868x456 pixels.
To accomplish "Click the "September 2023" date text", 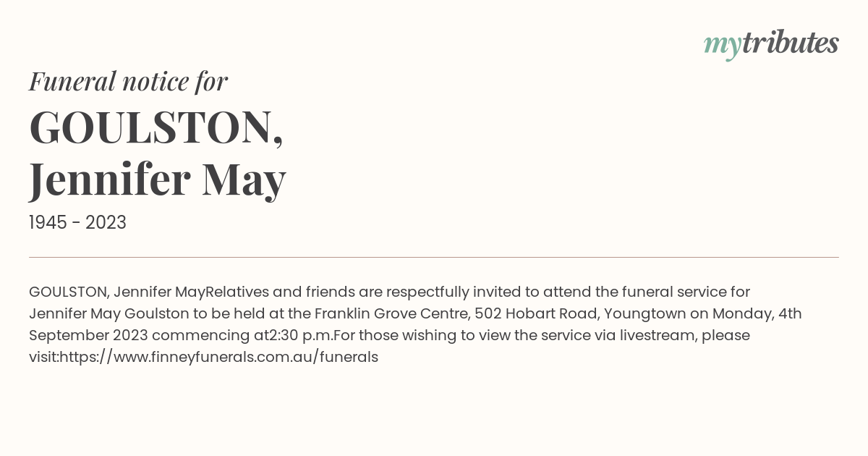I will 88,335.
